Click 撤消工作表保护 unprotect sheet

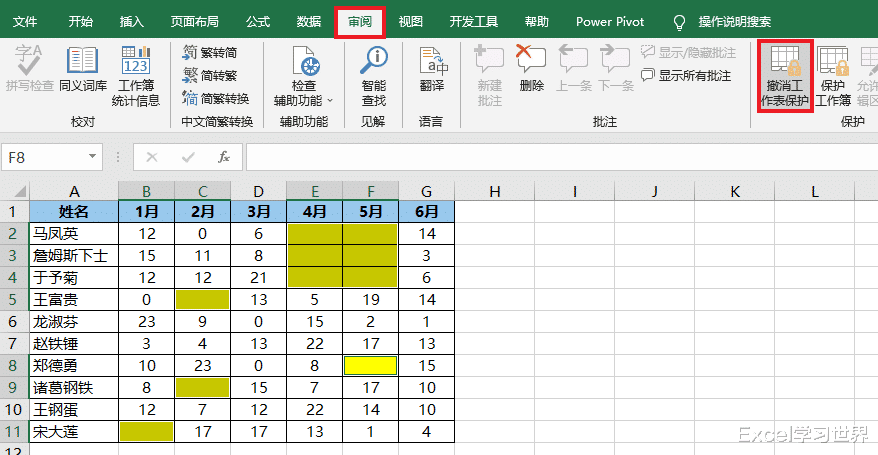pos(785,76)
